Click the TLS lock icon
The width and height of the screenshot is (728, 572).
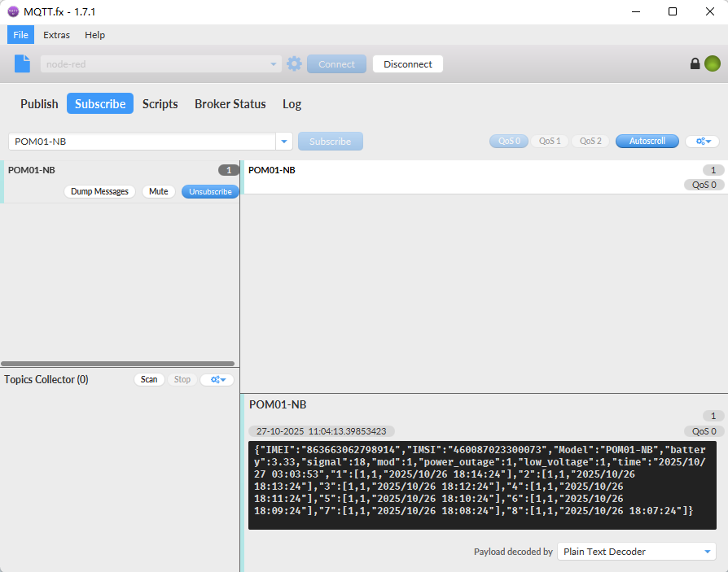coord(695,63)
